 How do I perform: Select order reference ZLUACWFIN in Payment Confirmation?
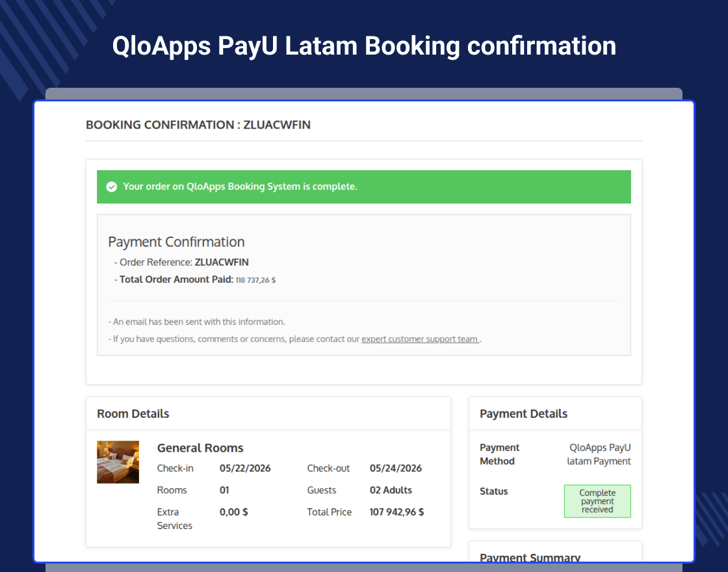[x=222, y=263]
